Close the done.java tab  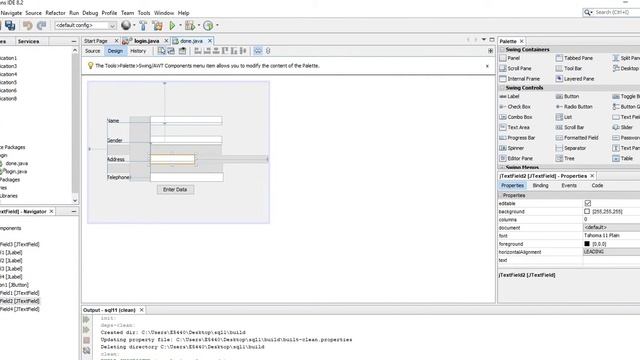210,41
